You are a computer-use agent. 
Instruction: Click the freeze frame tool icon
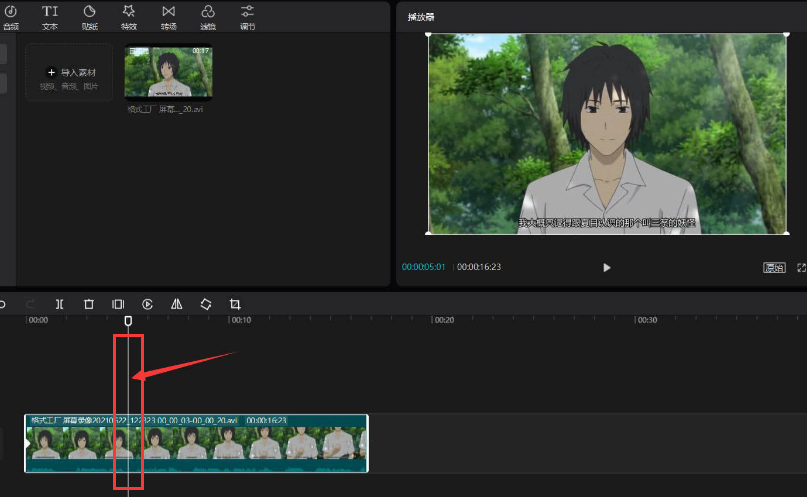coord(118,304)
